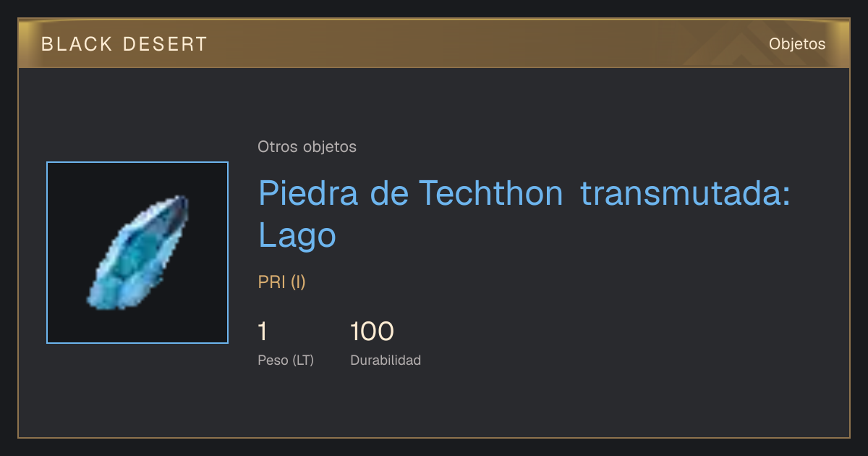Image resolution: width=868 pixels, height=456 pixels.
Task: Click the gold header banner
Action: [x=434, y=43]
